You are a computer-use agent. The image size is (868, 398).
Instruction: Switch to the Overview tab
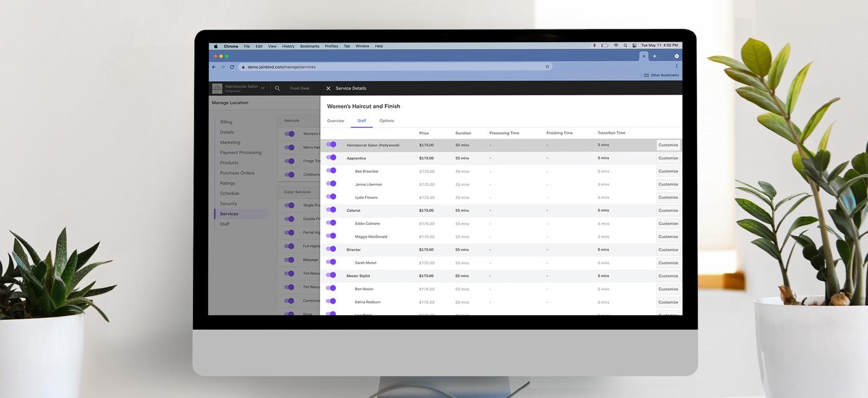pyautogui.click(x=335, y=121)
